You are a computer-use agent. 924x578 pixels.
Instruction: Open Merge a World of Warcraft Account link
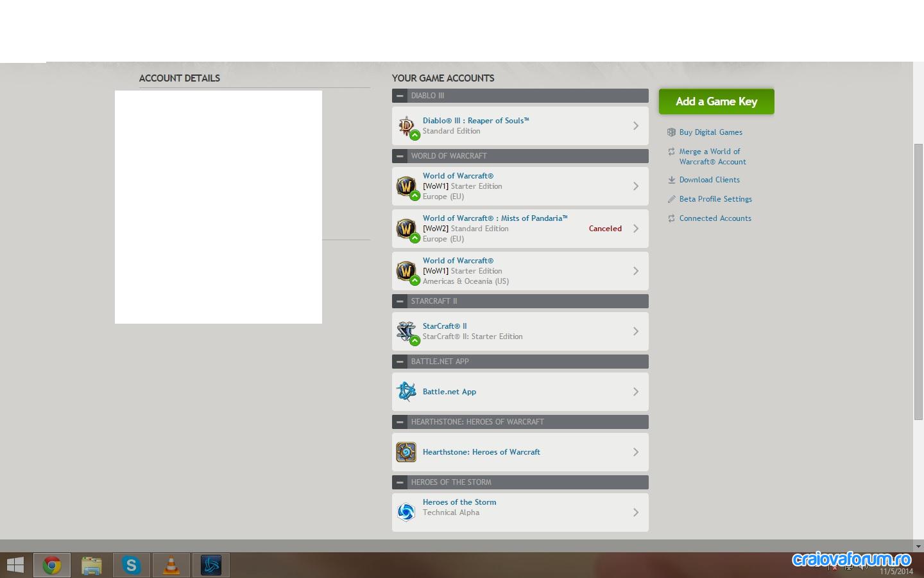click(712, 157)
